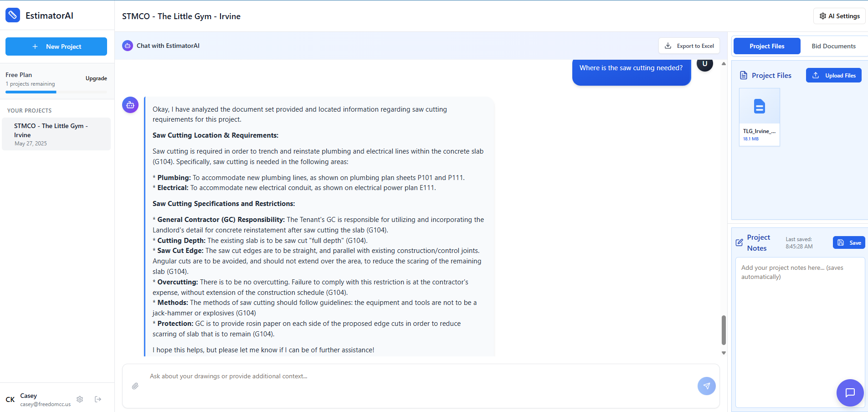Click the 'Free Plan' label
868x412 pixels.
[19, 75]
